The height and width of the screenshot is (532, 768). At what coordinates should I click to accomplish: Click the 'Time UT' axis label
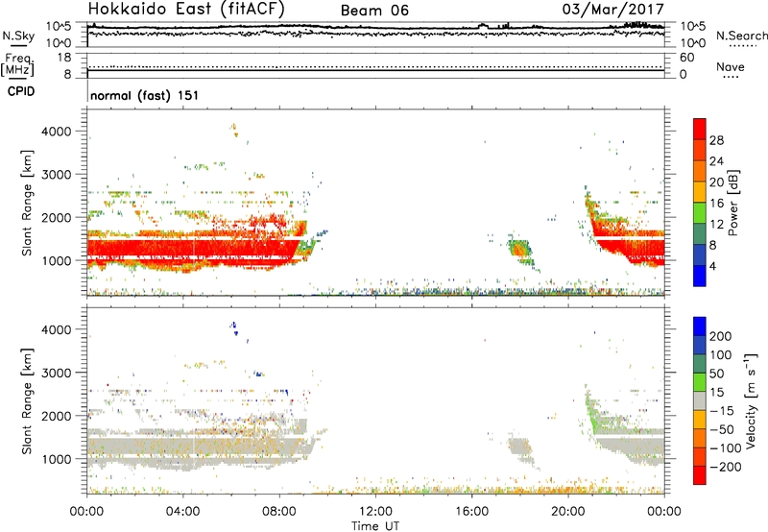pos(375,525)
